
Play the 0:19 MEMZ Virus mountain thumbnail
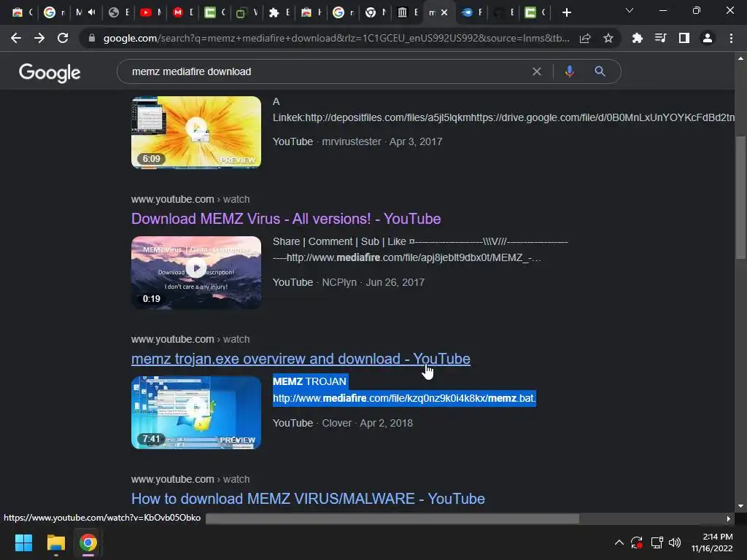tap(196, 273)
